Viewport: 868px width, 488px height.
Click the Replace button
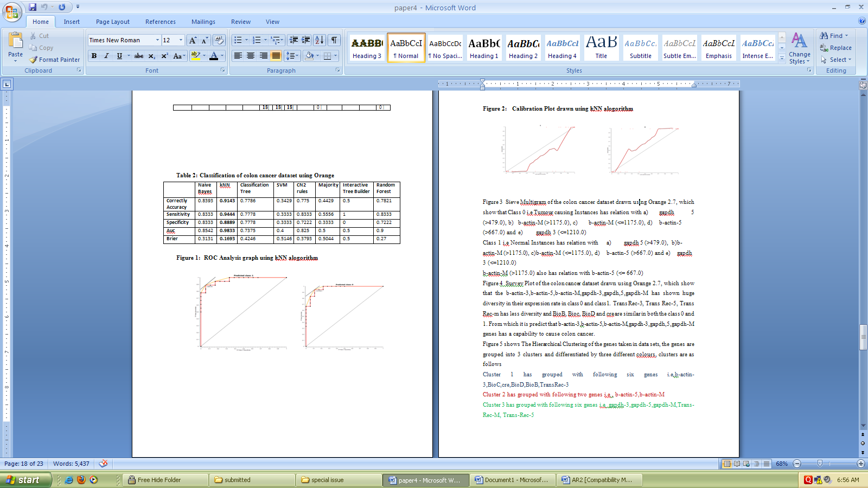(836, 48)
